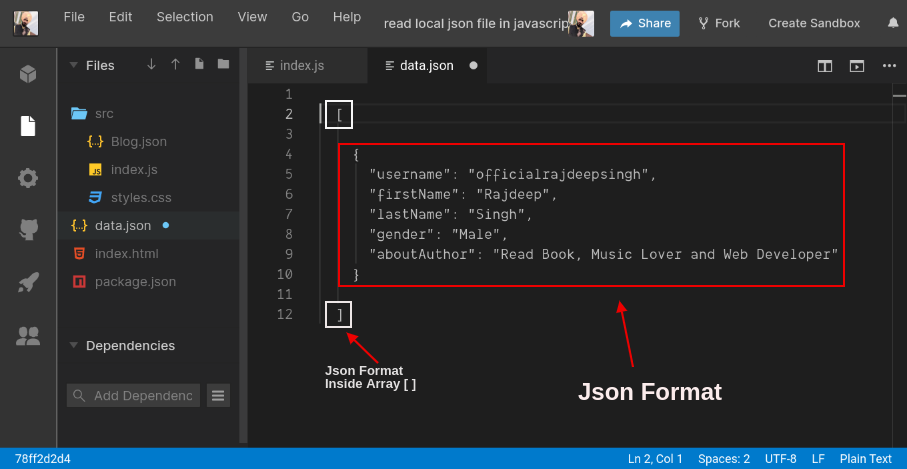Open notifications bell icon
The image size is (907, 469).
click(x=893, y=23)
